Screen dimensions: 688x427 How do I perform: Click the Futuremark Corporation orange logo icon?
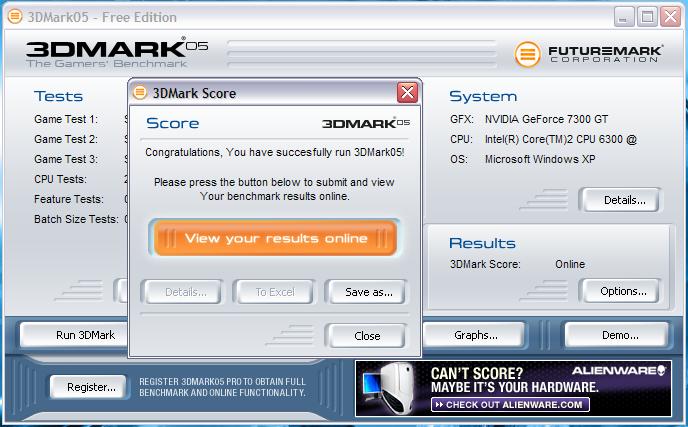[x=527, y=54]
